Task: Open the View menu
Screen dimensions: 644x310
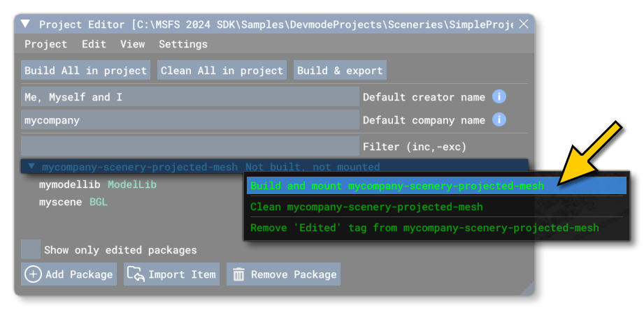Action: pyautogui.click(x=132, y=44)
